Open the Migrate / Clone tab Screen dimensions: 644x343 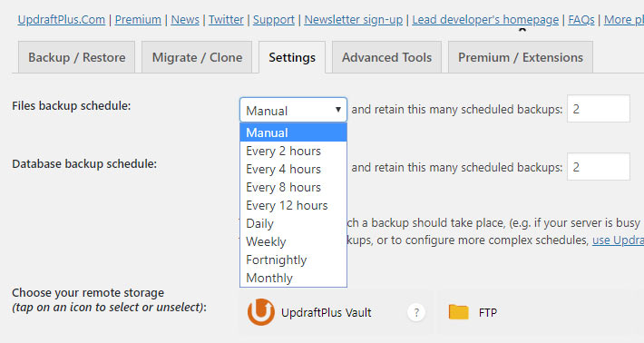pos(197,57)
